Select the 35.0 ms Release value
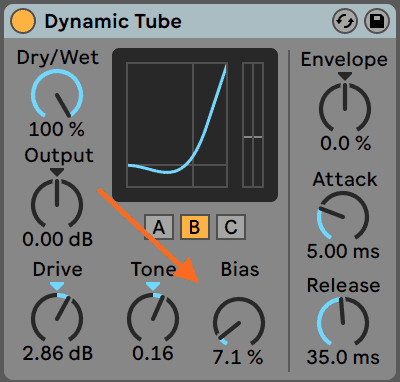 click(x=343, y=357)
